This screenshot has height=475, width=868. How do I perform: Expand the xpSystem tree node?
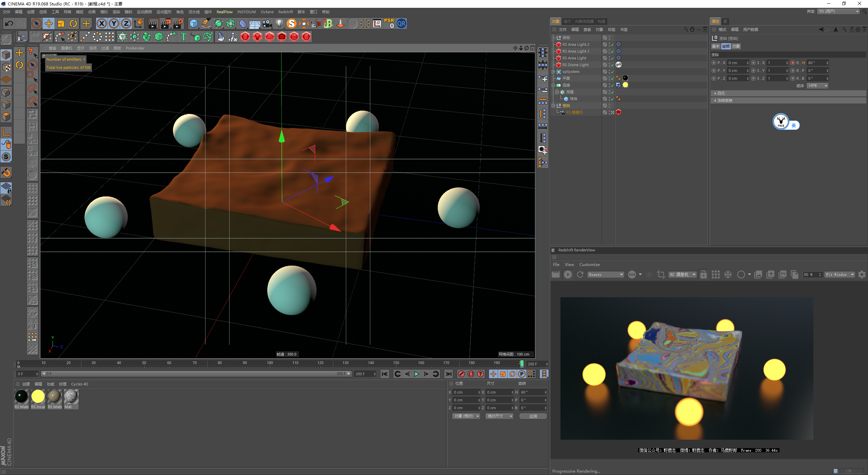pos(553,72)
